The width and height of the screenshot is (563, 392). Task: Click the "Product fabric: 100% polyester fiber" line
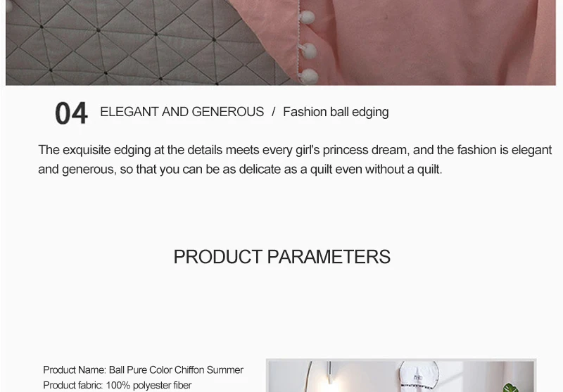pyautogui.click(x=117, y=385)
